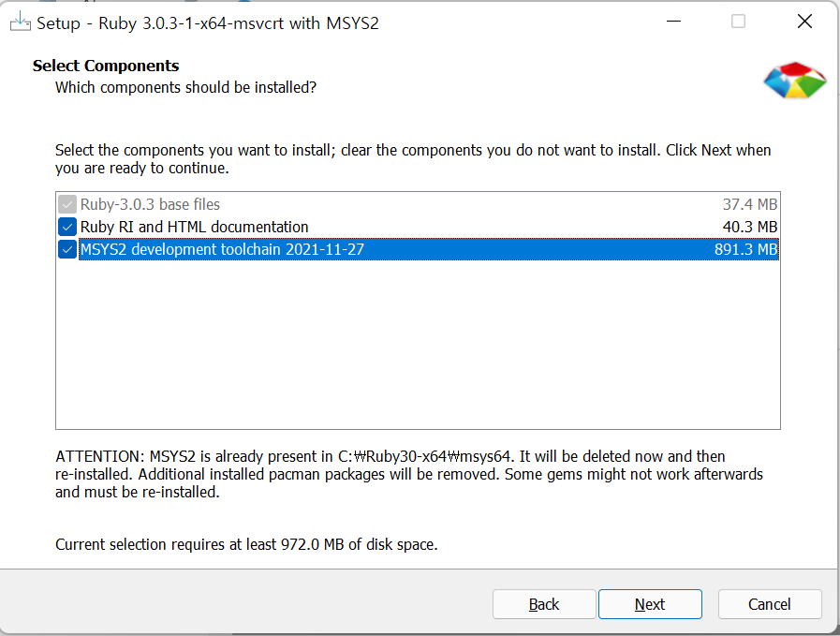Click the 37.4 MB size value

[749, 204]
